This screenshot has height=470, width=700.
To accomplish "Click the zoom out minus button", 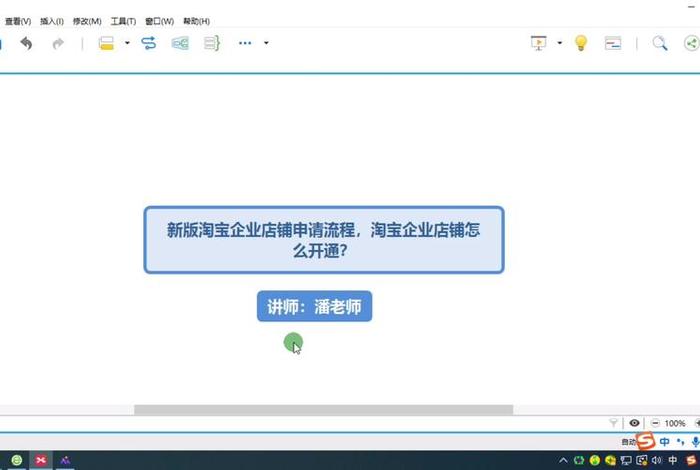I will [655, 423].
